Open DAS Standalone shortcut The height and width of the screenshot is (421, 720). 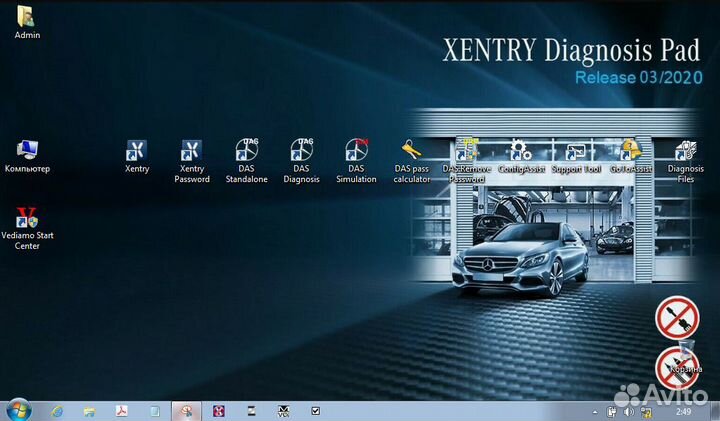tap(246, 151)
